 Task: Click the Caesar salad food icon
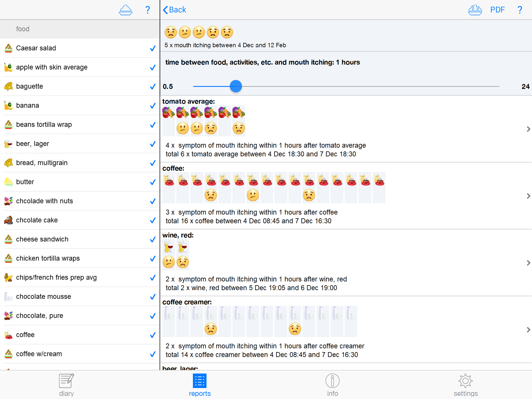8,48
